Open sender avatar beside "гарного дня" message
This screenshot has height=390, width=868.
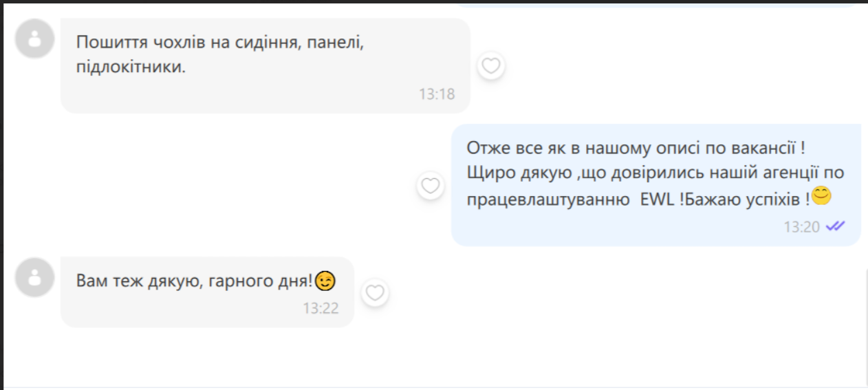click(34, 277)
